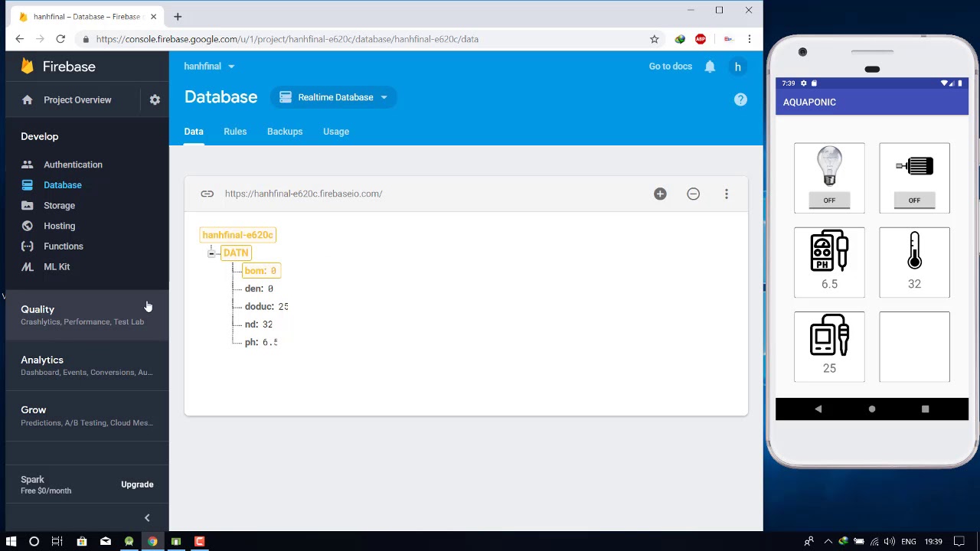Open a new Chrome tab
The height and width of the screenshot is (551, 980).
click(x=178, y=16)
